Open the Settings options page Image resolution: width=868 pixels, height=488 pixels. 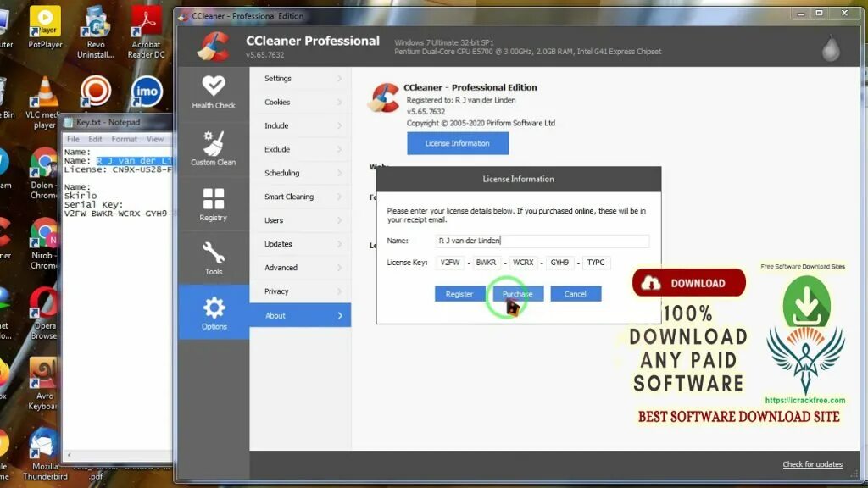(x=301, y=79)
